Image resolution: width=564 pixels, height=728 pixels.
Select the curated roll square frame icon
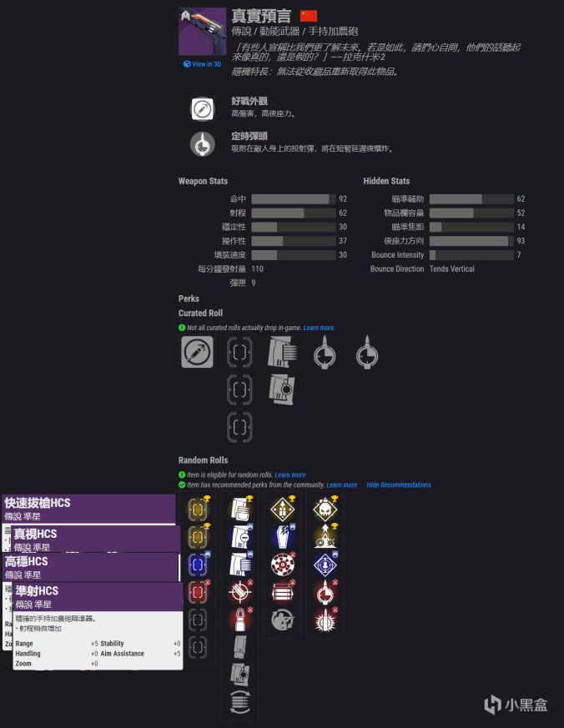(198, 353)
